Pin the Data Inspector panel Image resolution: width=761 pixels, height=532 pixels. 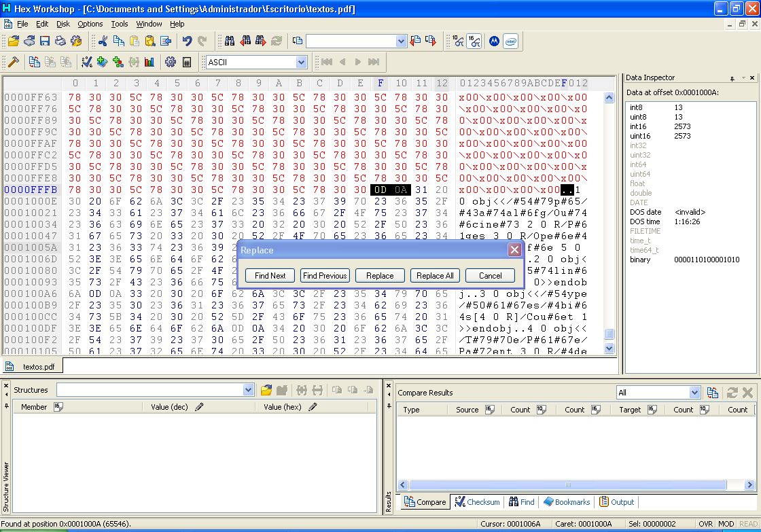(x=732, y=77)
